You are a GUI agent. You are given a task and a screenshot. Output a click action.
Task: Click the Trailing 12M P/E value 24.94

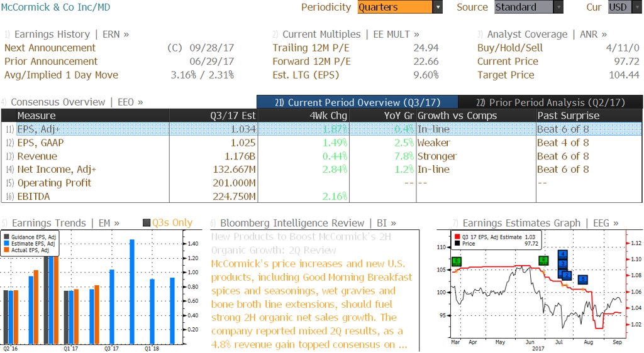click(426, 48)
